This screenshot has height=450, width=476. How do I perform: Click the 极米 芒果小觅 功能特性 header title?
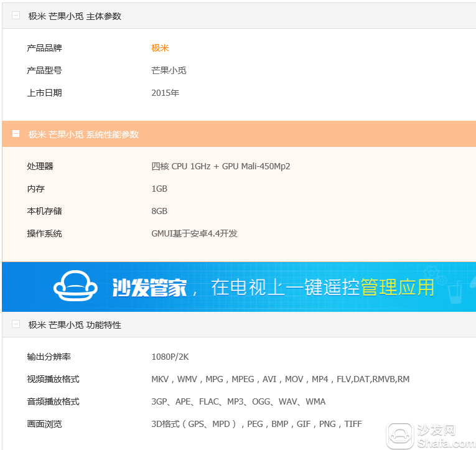pyautogui.click(x=75, y=325)
